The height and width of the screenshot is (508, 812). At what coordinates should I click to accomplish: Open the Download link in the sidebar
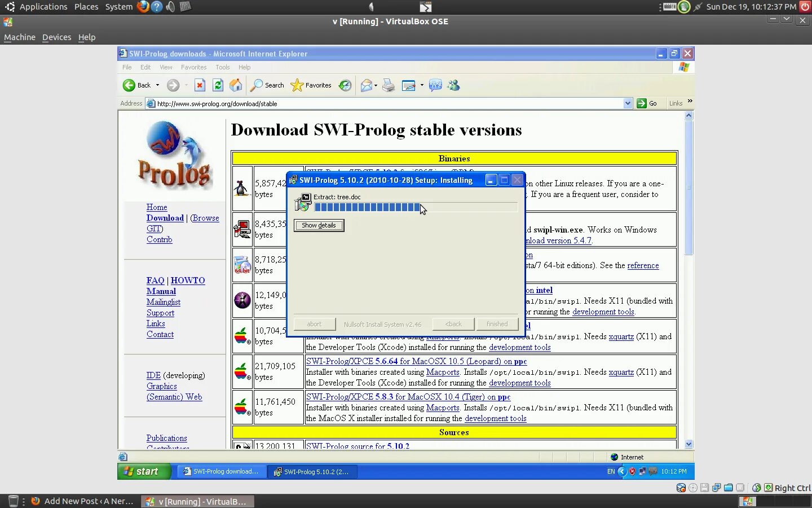pyautogui.click(x=165, y=218)
